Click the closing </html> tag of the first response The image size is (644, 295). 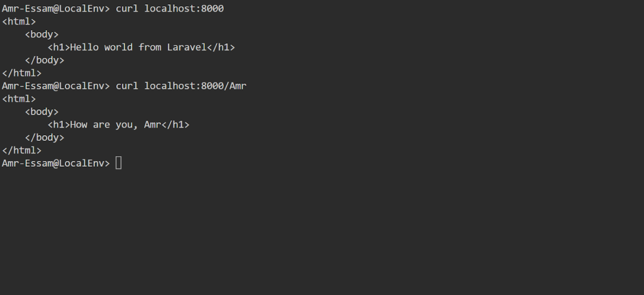tap(22, 73)
